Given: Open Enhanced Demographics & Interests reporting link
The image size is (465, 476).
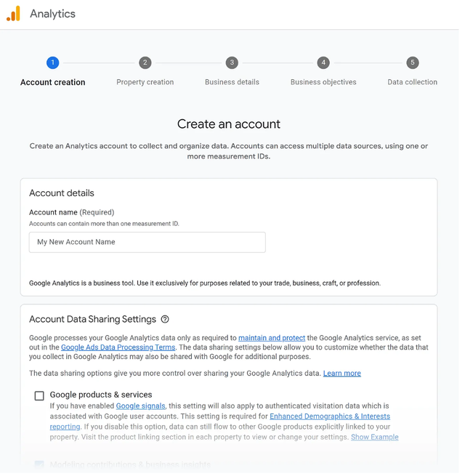Looking at the screenshot, I should pyautogui.click(x=329, y=416).
